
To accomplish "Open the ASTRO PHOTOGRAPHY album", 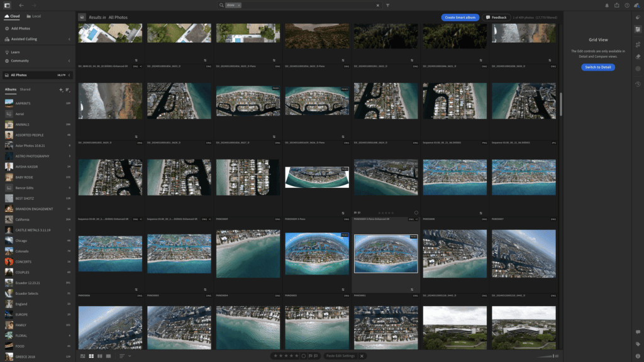I will 37,156.
